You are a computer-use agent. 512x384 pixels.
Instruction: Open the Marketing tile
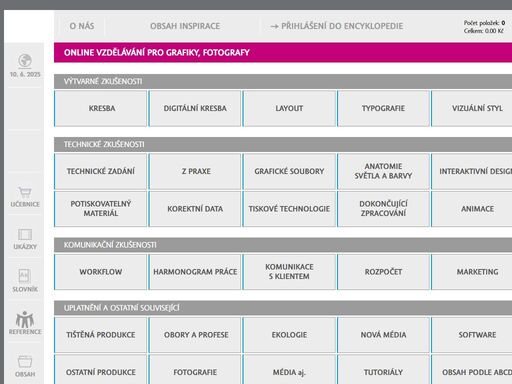[x=471, y=272]
